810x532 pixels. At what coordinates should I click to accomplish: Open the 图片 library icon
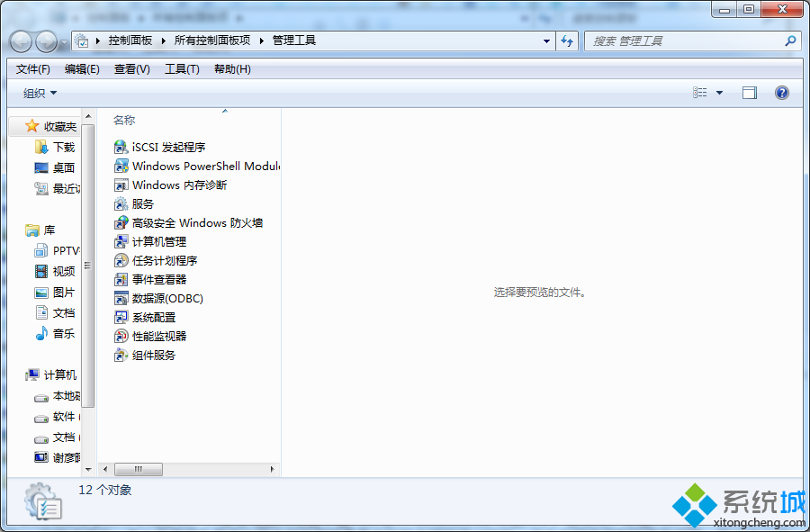[41, 293]
